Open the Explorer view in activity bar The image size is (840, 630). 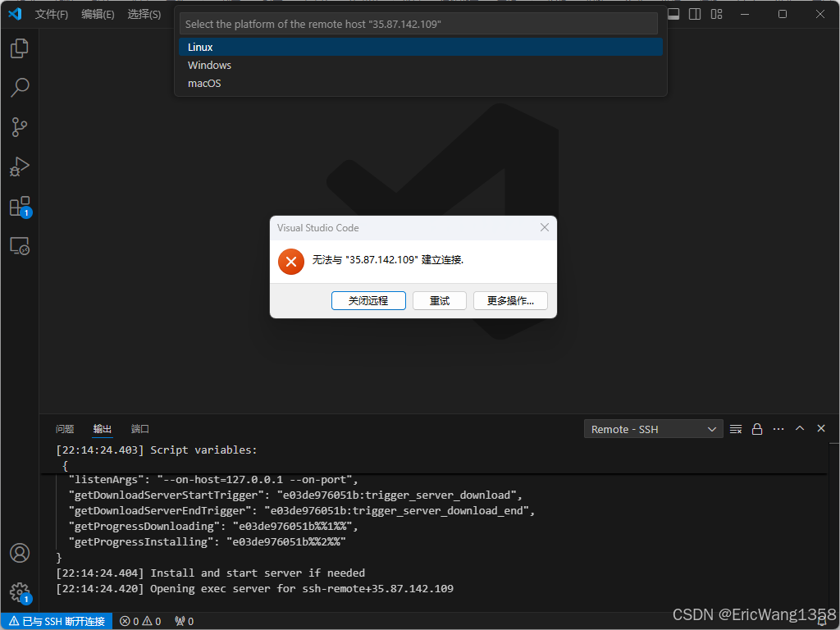pos(20,48)
